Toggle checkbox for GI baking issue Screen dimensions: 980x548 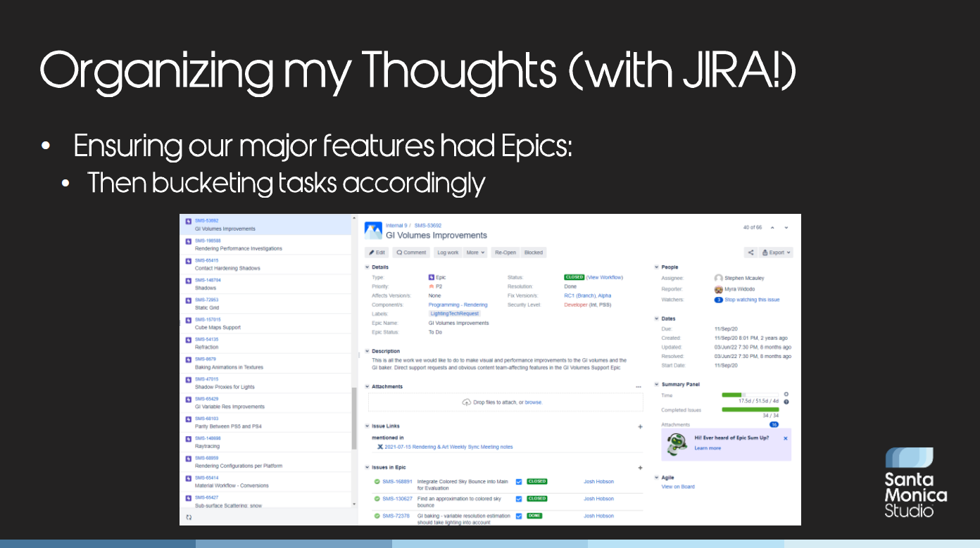519,516
